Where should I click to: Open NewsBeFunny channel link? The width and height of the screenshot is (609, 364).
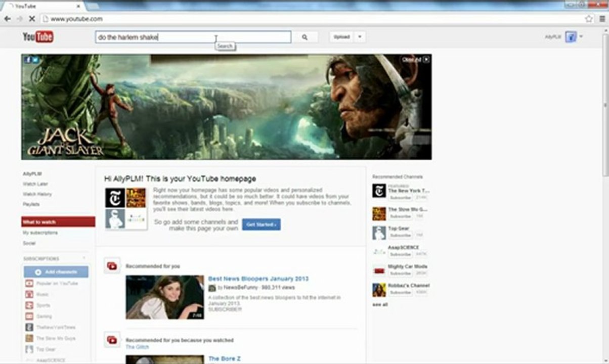(241, 288)
